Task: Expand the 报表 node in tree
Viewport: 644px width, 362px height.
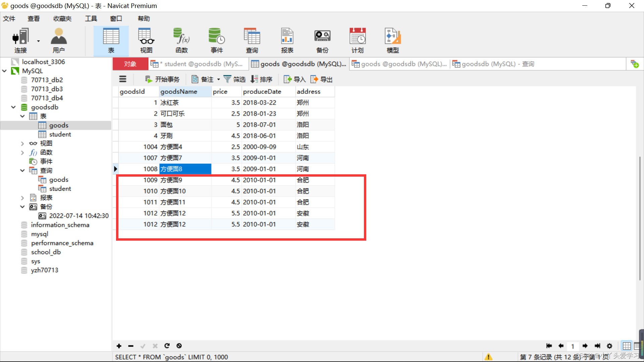Action: click(x=22, y=198)
